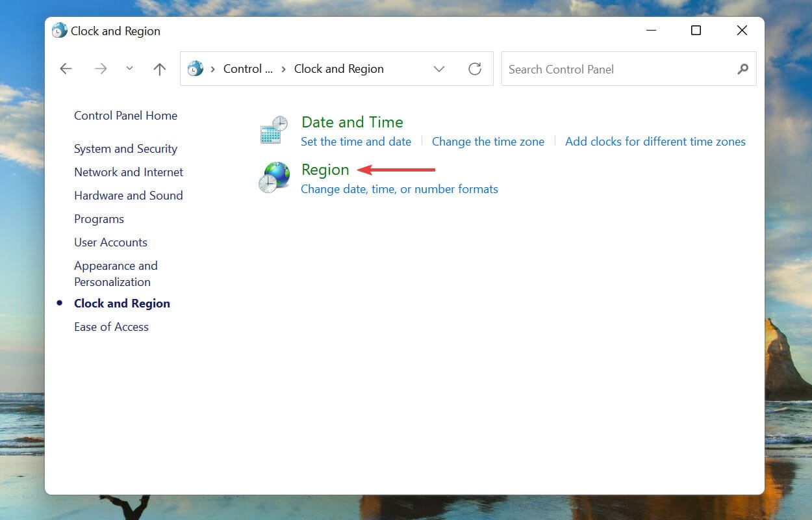Navigate back using the back arrow

pos(66,68)
